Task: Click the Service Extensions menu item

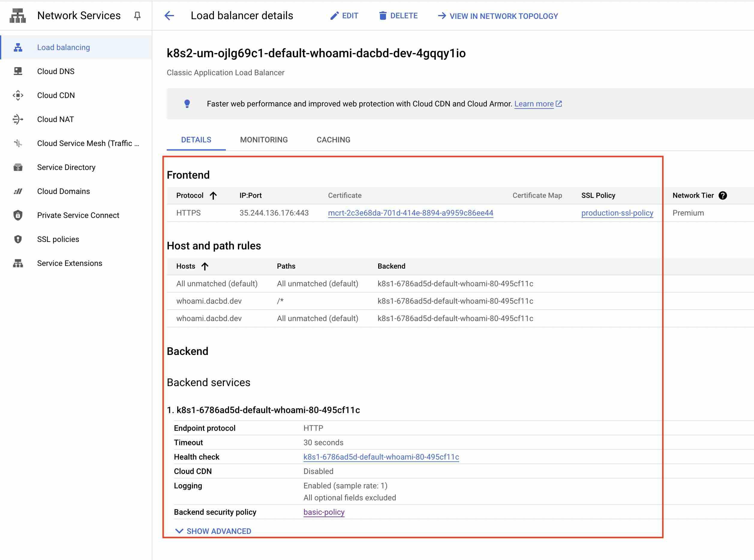Action: (70, 263)
